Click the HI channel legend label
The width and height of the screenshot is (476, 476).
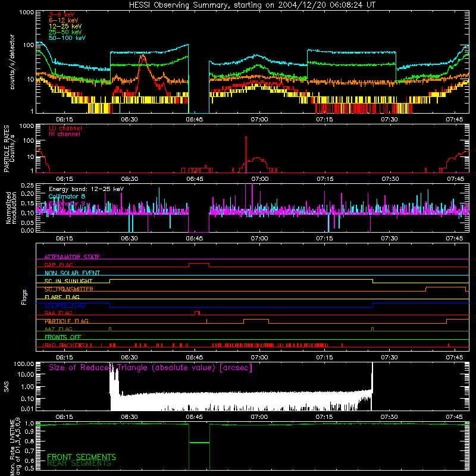64,134
